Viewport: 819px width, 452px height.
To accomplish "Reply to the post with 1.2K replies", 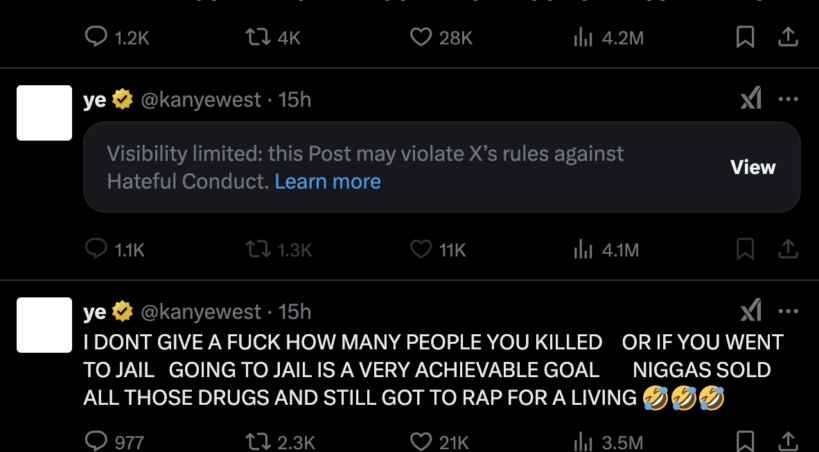I will tap(97, 37).
